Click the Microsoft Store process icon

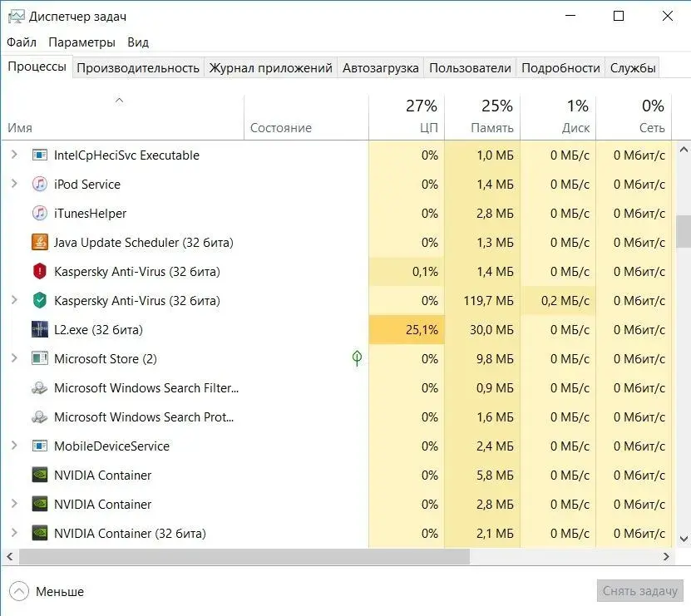pyautogui.click(x=40, y=358)
